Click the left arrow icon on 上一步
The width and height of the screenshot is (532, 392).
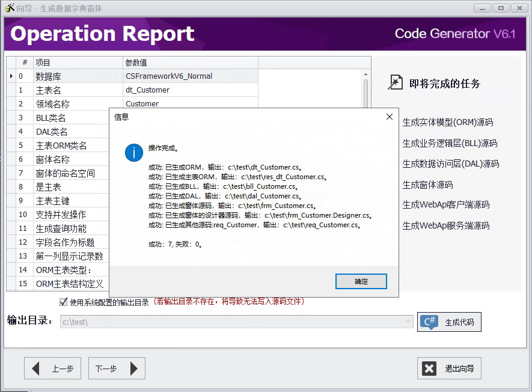(x=35, y=368)
